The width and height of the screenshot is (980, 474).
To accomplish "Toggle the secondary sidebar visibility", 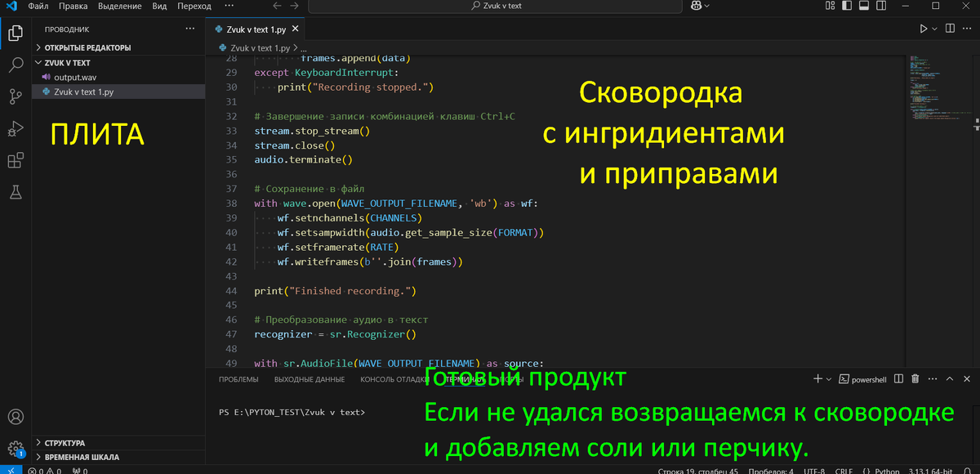I will (x=880, y=6).
